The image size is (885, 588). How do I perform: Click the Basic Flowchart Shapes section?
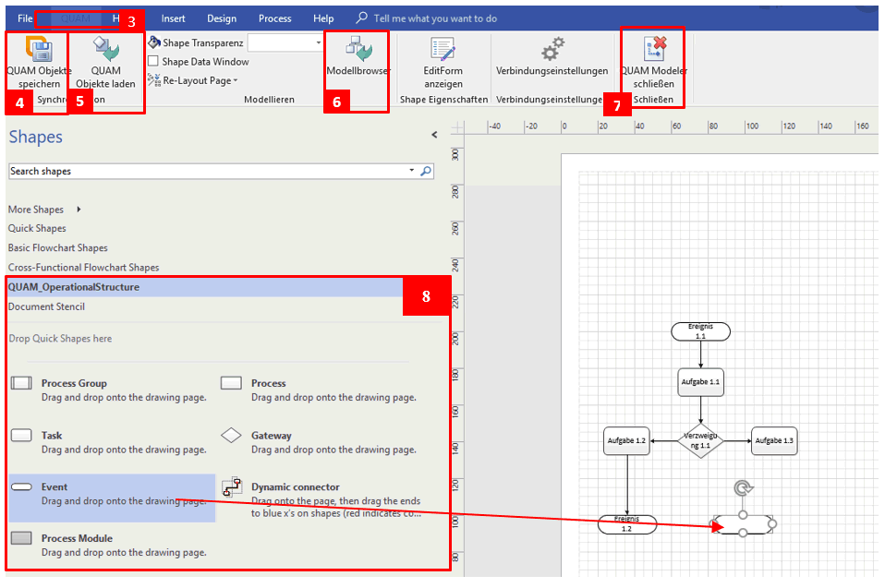click(x=57, y=246)
